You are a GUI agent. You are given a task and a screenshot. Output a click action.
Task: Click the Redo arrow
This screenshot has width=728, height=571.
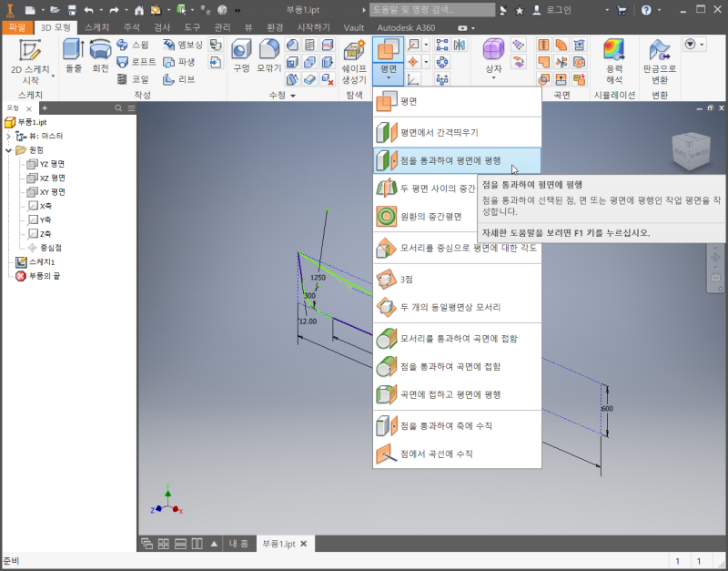click(x=114, y=10)
